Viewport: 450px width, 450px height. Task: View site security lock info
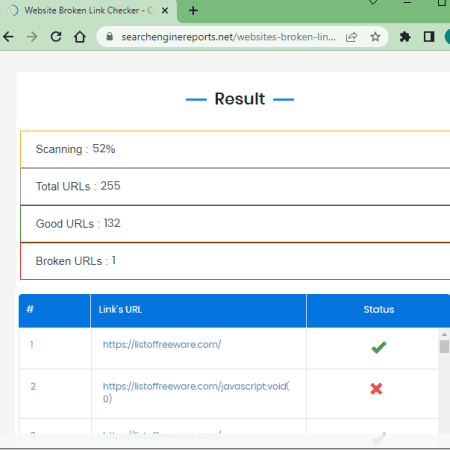[x=110, y=37]
